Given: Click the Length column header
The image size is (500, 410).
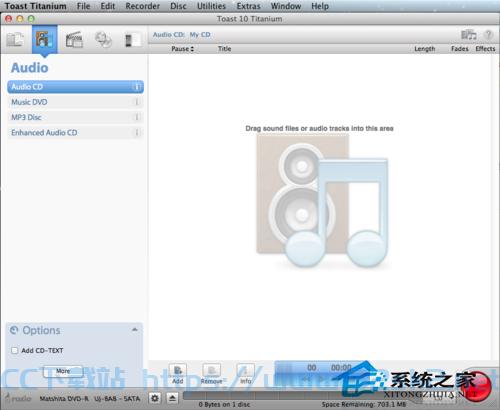Looking at the screenshot, I should point(424,49).
